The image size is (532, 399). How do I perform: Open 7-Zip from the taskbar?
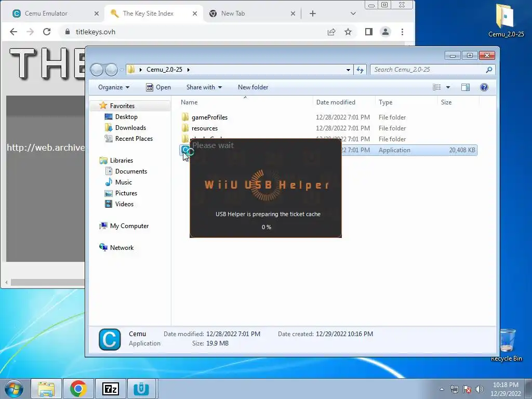(110, 389)
